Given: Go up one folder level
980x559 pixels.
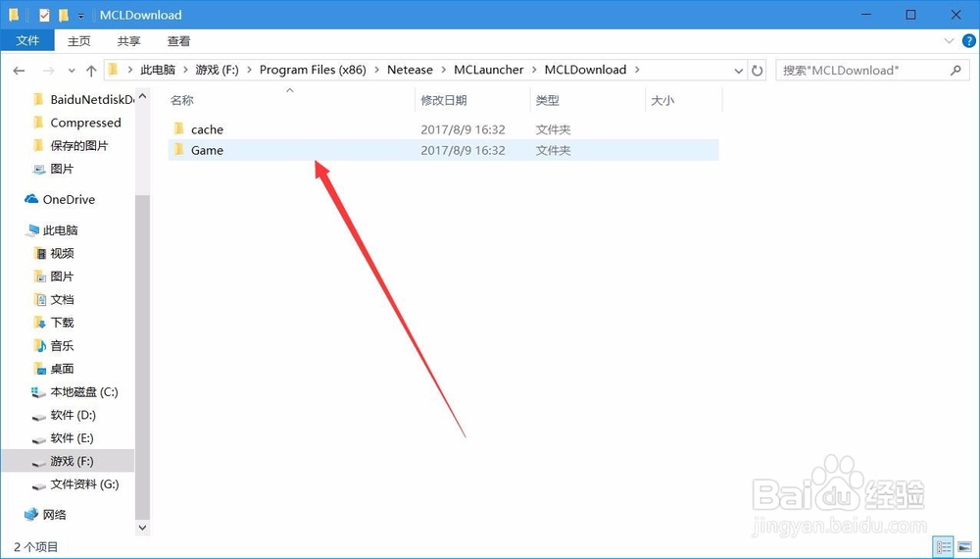Looking at the screenshot, I should [x=91, y=71].
